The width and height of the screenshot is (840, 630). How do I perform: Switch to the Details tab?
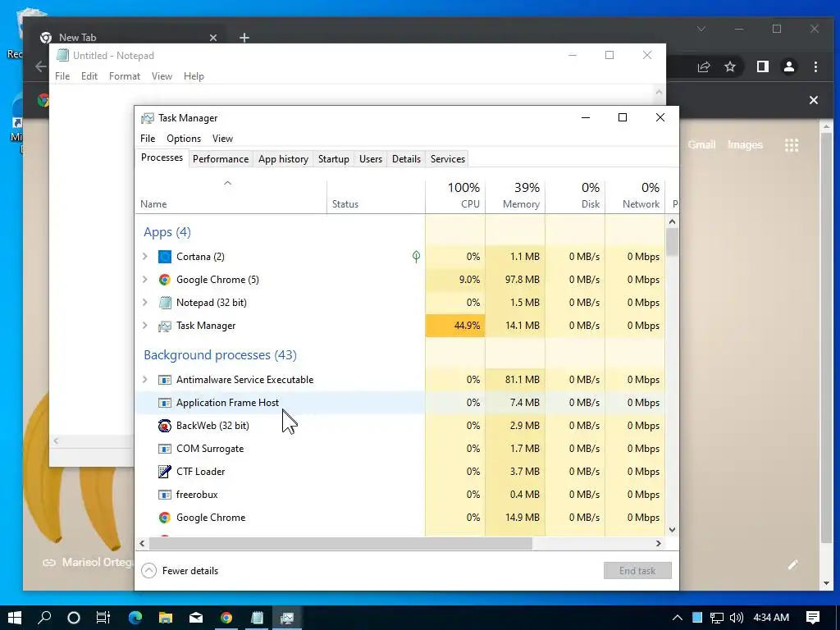pos(406,159)
